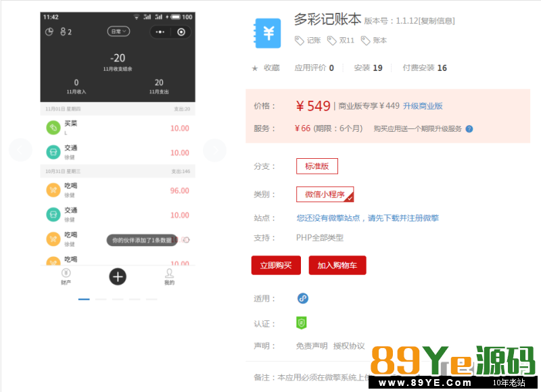The width and height of the screenshot is (541, 392).
Task: Click the star 收藏 favorite icon
Action: click(x=255, y=68)
